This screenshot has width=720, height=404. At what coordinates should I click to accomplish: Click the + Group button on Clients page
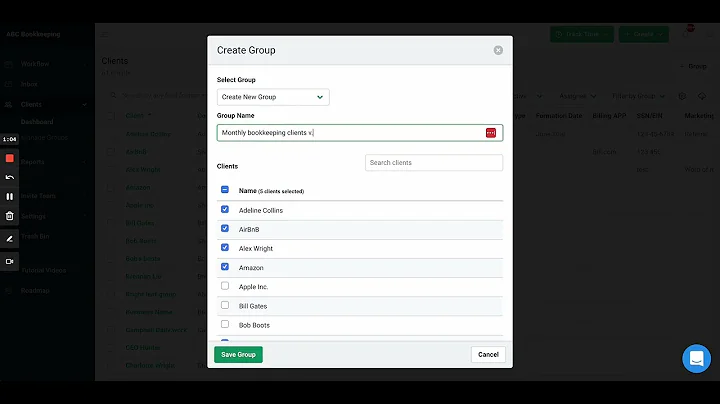coord(693,66)
